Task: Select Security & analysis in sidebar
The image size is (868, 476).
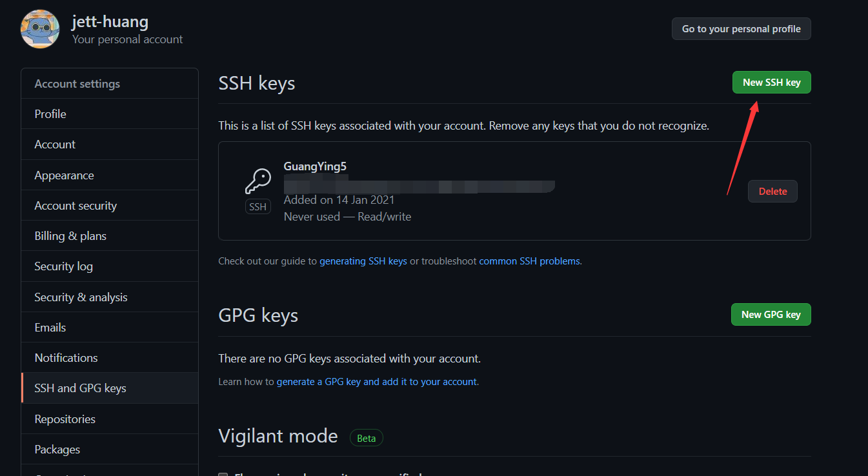Action: pos(81,297)
